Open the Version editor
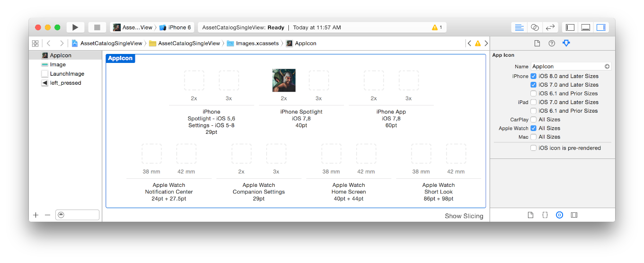The image size is (644, 263). tap(550, 27)
